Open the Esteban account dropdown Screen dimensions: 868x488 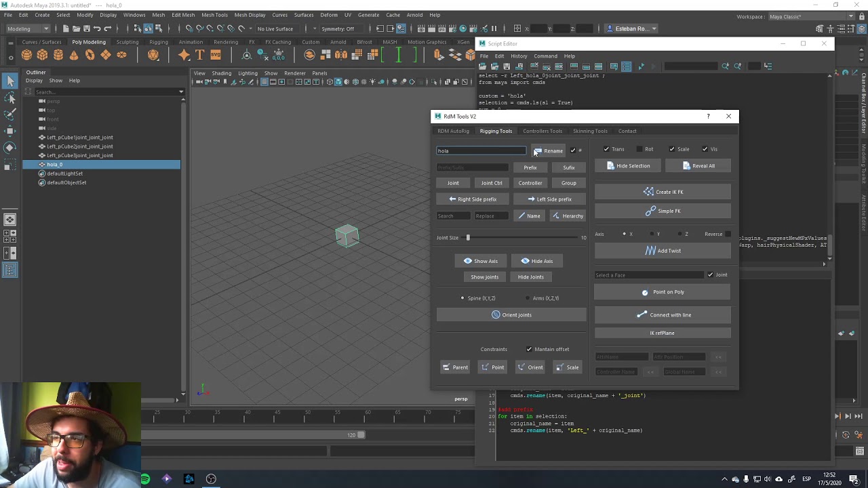click(x=632, y=28)
